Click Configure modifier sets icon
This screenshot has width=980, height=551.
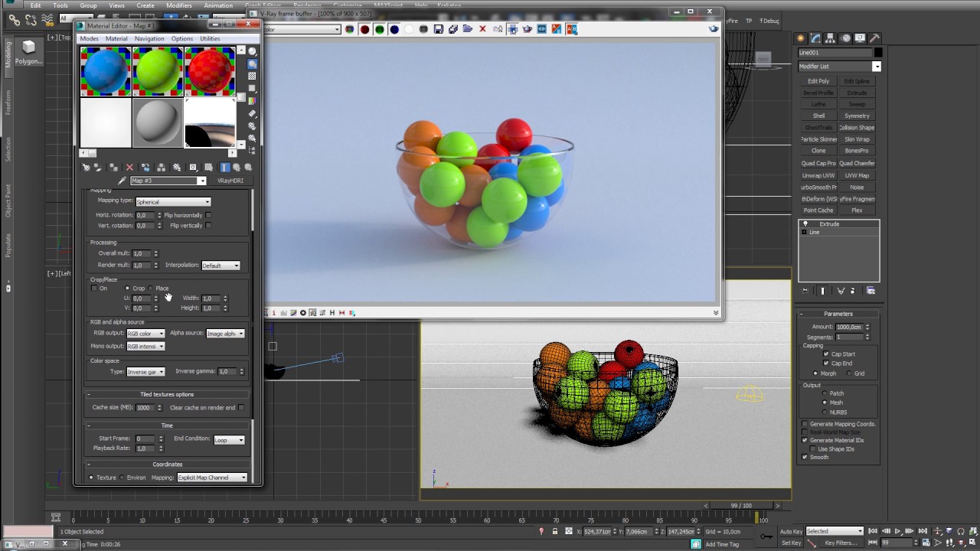tap(871, 291)
